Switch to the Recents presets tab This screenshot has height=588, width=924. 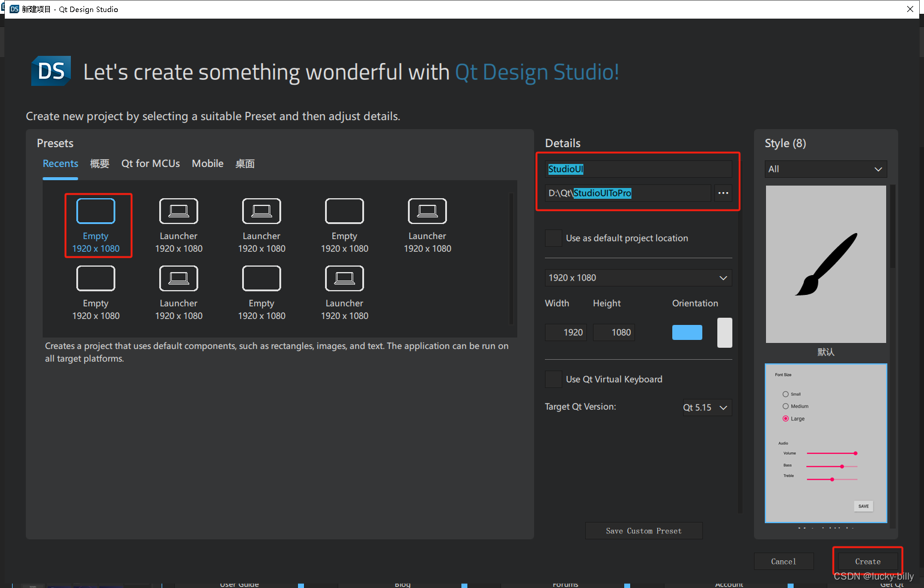click(x=60, y=163)
